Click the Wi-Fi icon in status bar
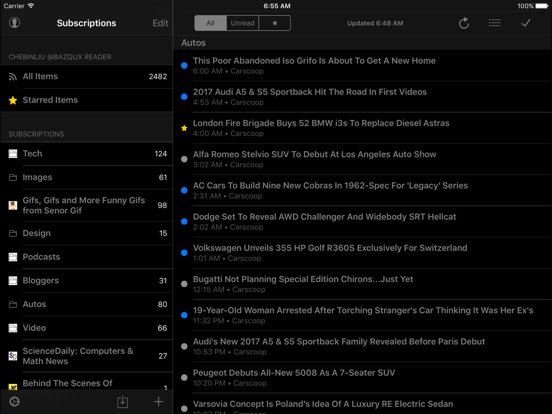Viewport: 552px width, 414px height. click(x=31, y=6)
